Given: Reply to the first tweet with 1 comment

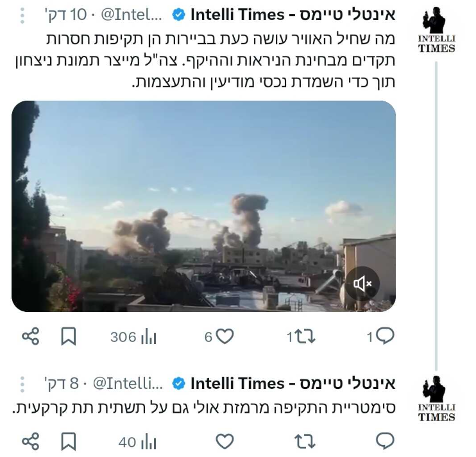Looking at the screenshot, I should (380, 336).
